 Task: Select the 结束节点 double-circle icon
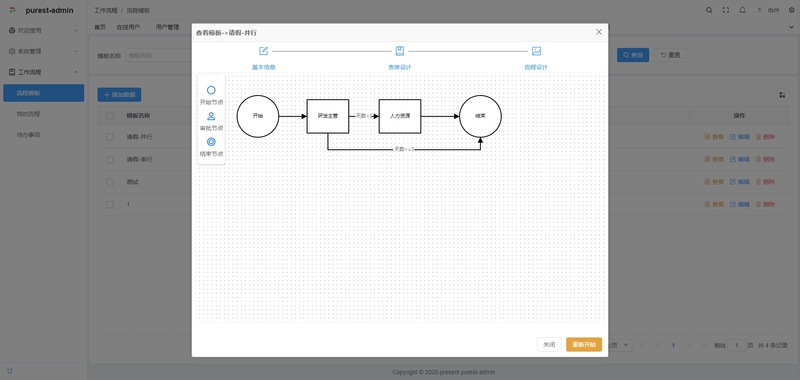coord(211,142)
